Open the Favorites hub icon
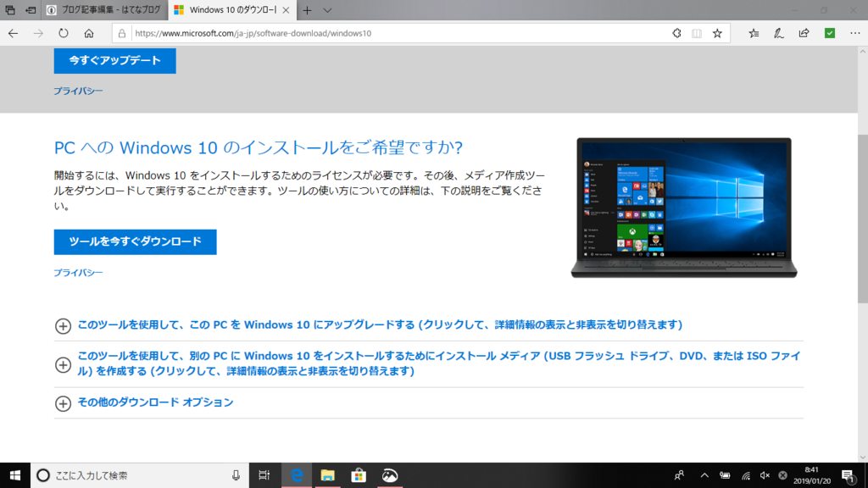Image resolution: width=868 pixels, height=488 pixels. [754, 33]
